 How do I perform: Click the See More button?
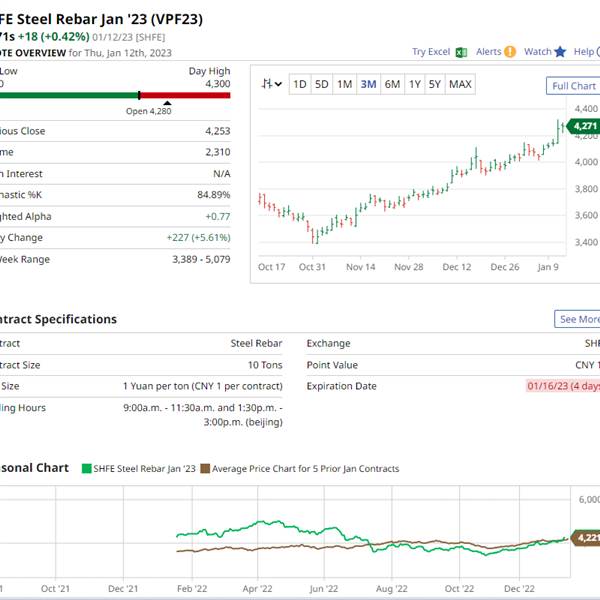pyautogui.click(x=578, y=319)
